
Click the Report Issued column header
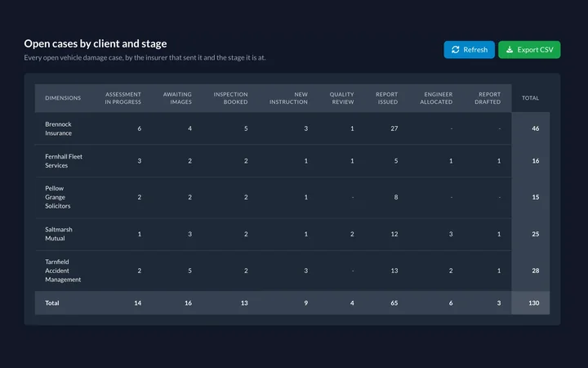[386, 98]
